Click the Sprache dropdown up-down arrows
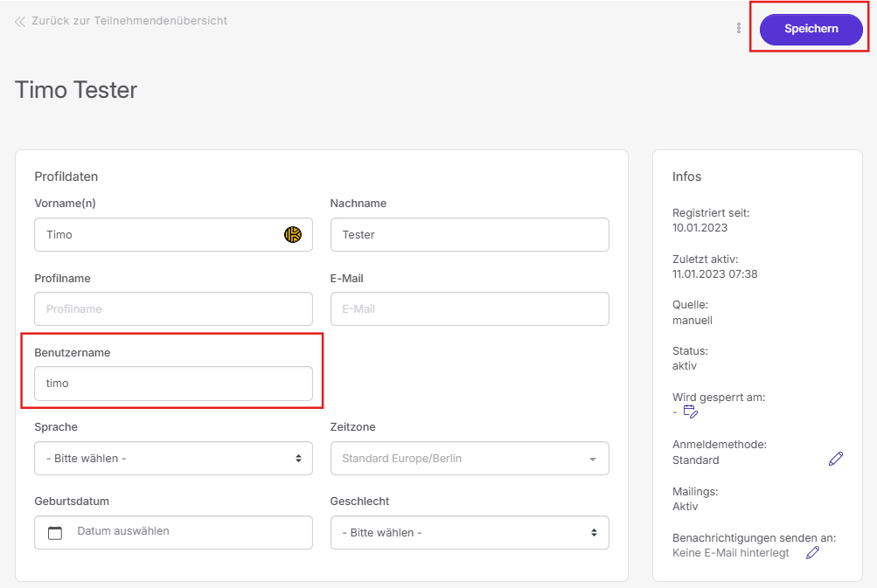877x588 pixels. [x=299, y=459]
